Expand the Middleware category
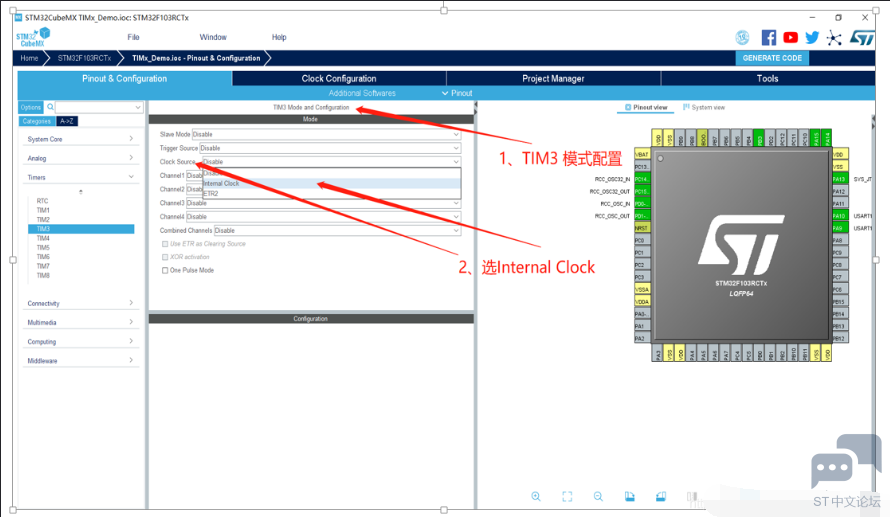The height and width of the screenshot is (517, 890). [81, 360]
